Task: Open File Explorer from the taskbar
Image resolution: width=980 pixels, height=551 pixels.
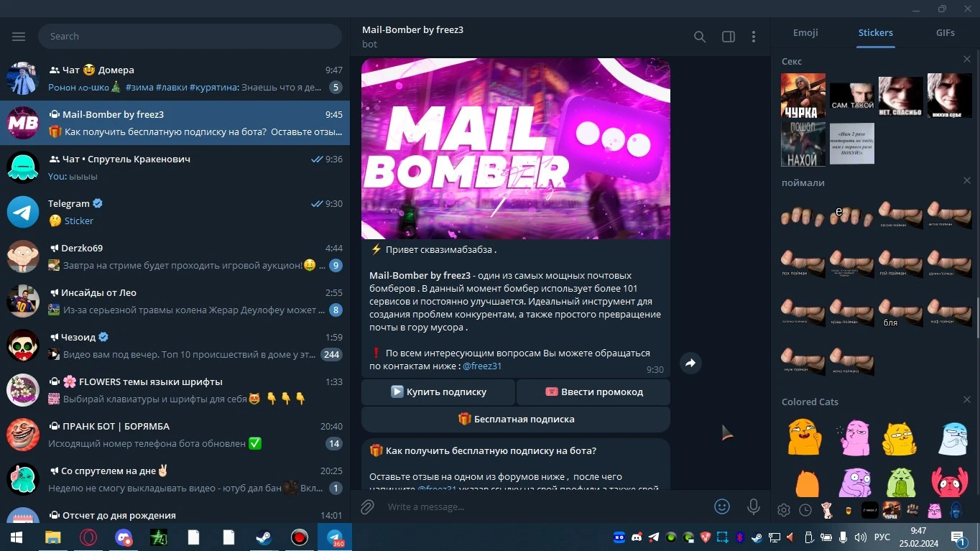Action: (x=52, y=537)
